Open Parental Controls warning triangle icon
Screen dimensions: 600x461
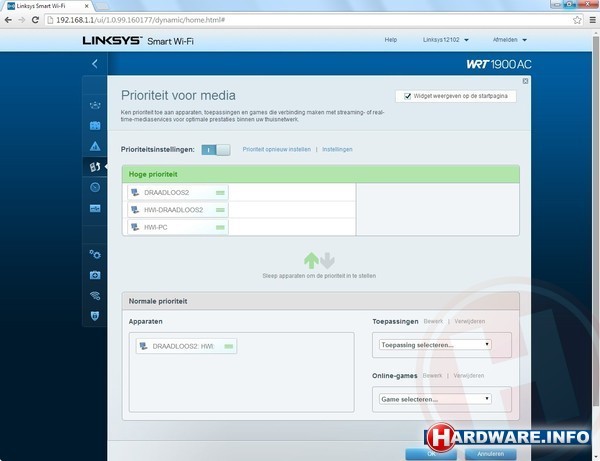tap(95, 146)
